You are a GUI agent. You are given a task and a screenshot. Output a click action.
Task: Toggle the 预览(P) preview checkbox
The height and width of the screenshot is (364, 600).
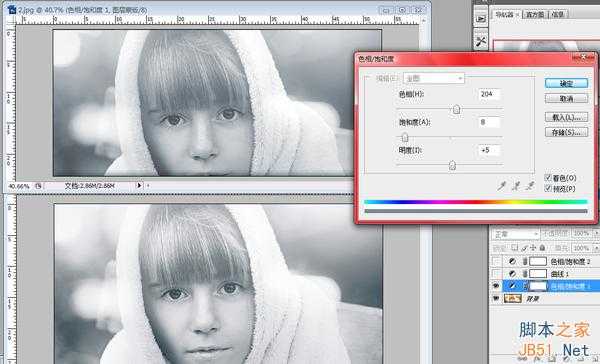click(x=548, y=188)
